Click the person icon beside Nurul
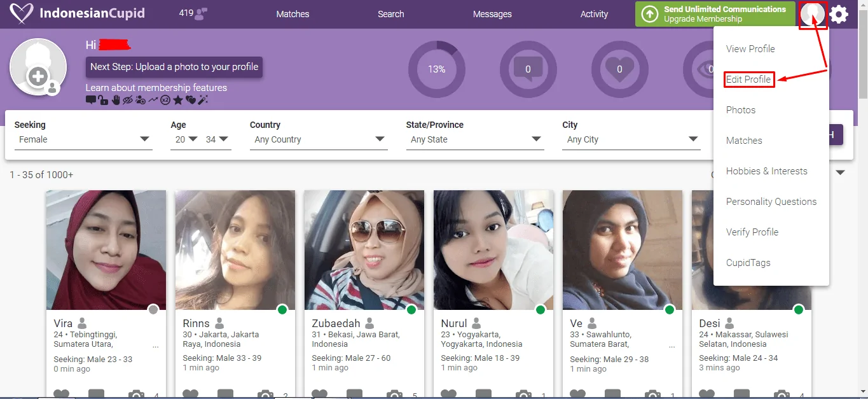The image size is (868, 399). [476, 323]
